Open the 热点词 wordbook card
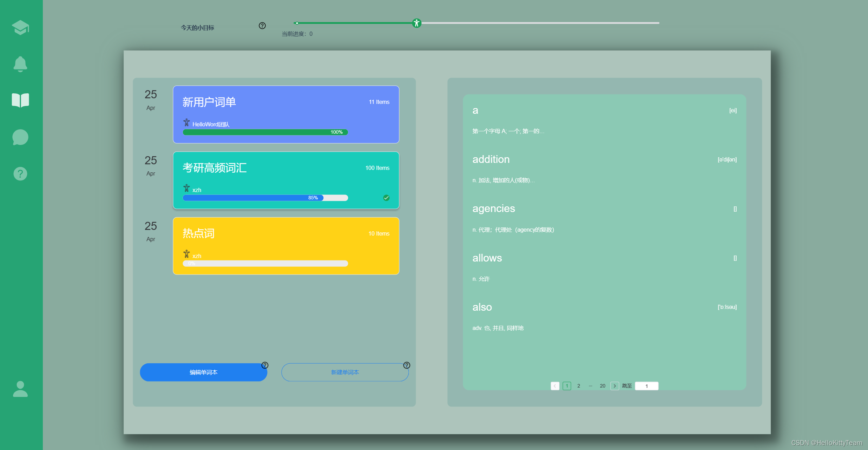The width and height of the screenshot is (868, 450). [286, 246]
